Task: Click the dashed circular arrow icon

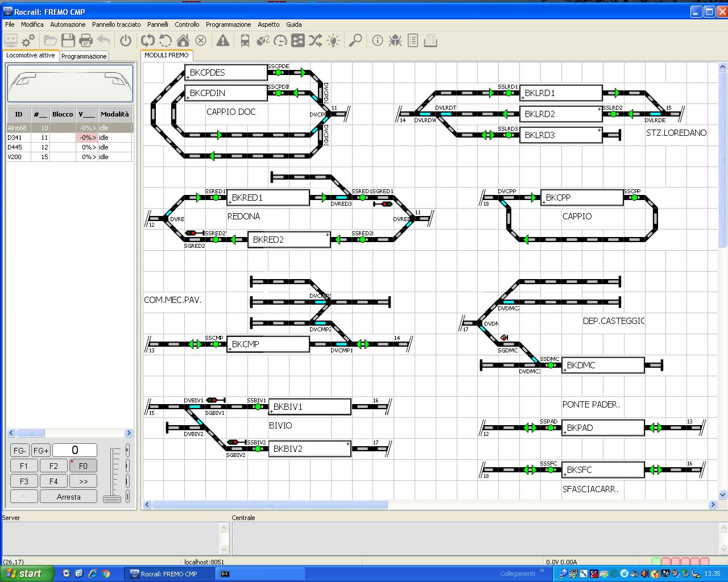Action: pyautogui.click(x=166, y=40)
